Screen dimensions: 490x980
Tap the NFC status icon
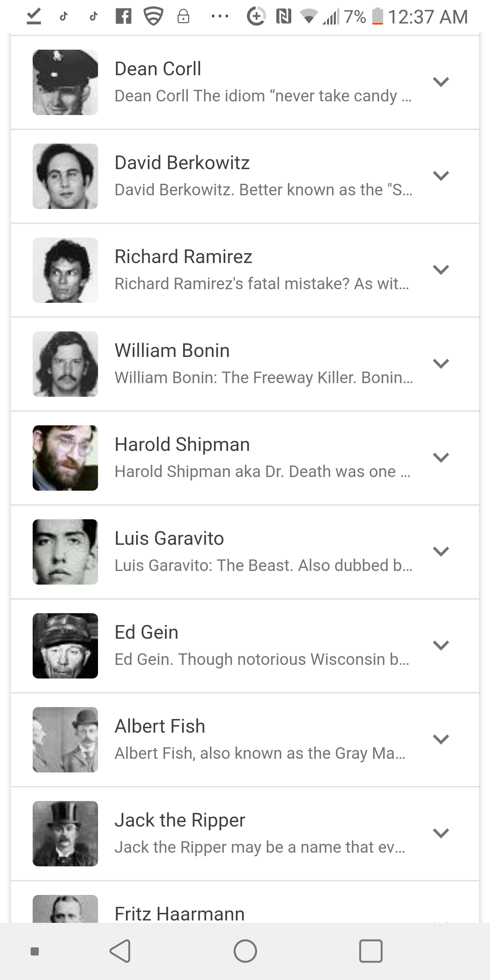tap(284, 17)
